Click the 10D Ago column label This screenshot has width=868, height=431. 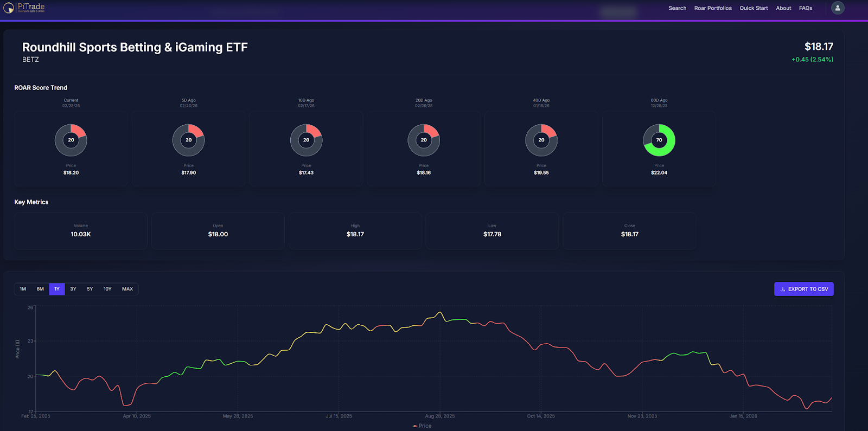(x=307, y=100)
